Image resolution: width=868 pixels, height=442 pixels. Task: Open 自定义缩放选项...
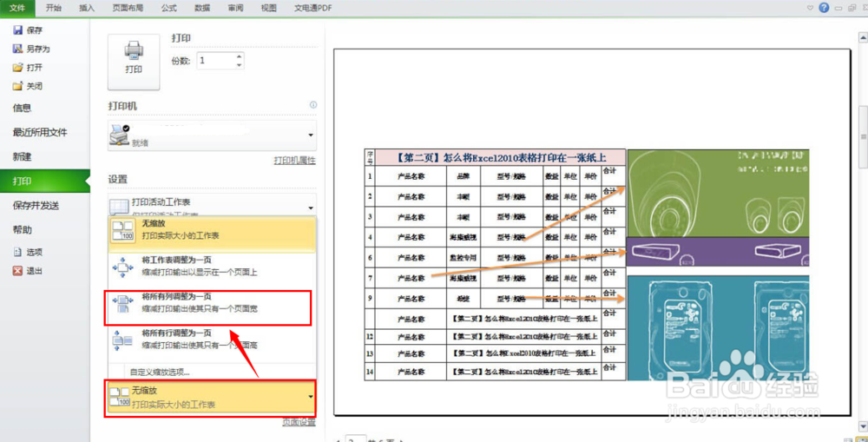(x=160, y=373)
